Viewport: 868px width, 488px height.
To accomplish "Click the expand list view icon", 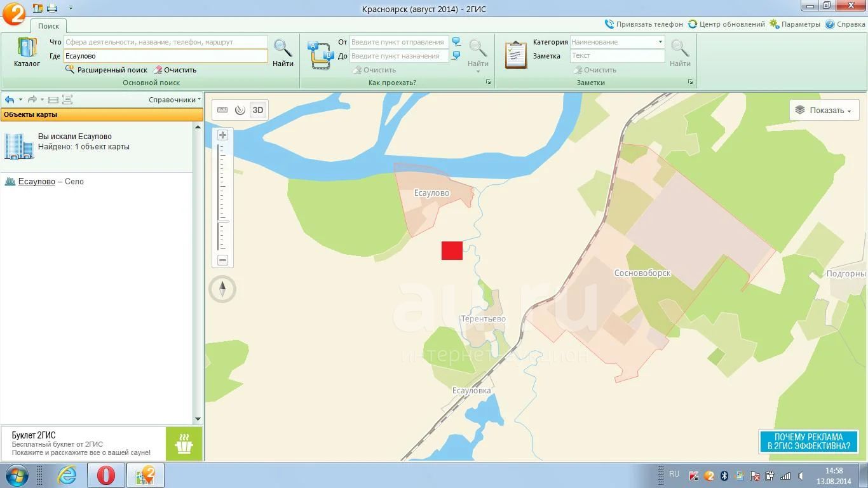I will [x=67, y=100].
